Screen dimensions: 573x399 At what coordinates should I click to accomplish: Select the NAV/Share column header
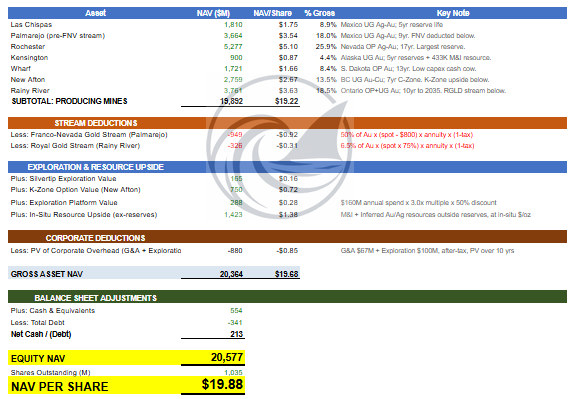pos(273,13)
